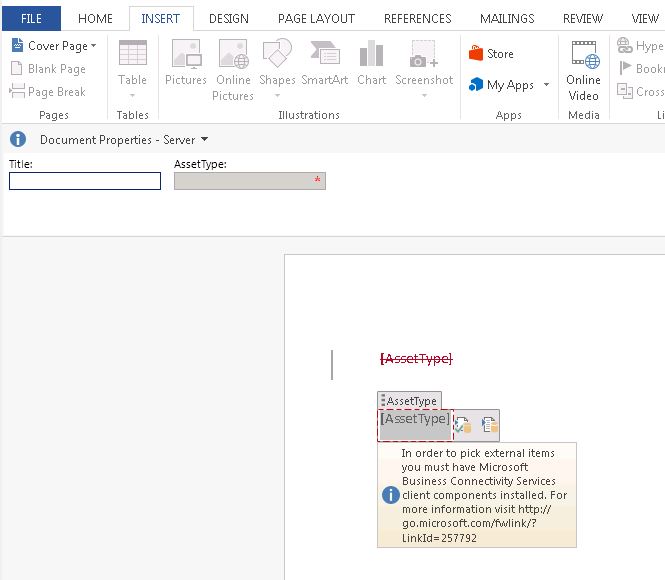Insert a SmartArt graphic
The width and height of the screenshot is (665, 580).
(324, 63)
